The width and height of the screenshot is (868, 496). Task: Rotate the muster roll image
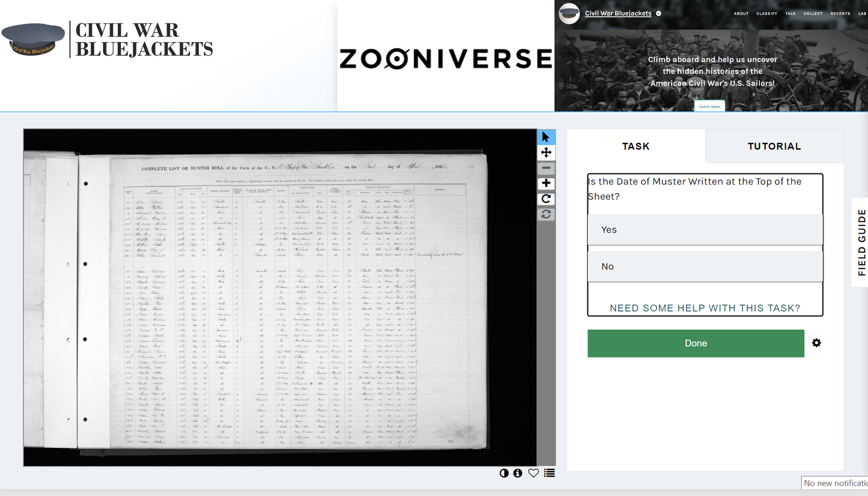[546, 199]
